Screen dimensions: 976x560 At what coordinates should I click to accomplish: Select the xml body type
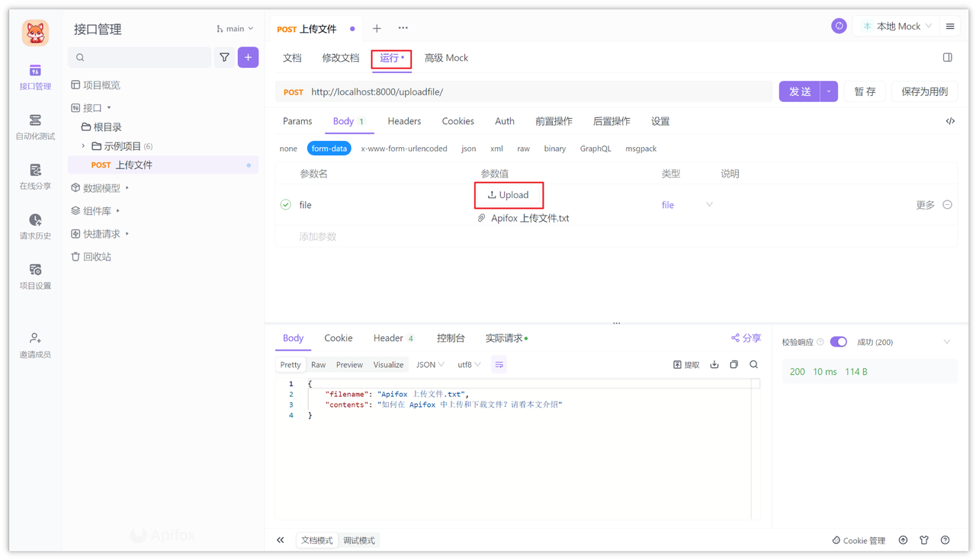496,149
